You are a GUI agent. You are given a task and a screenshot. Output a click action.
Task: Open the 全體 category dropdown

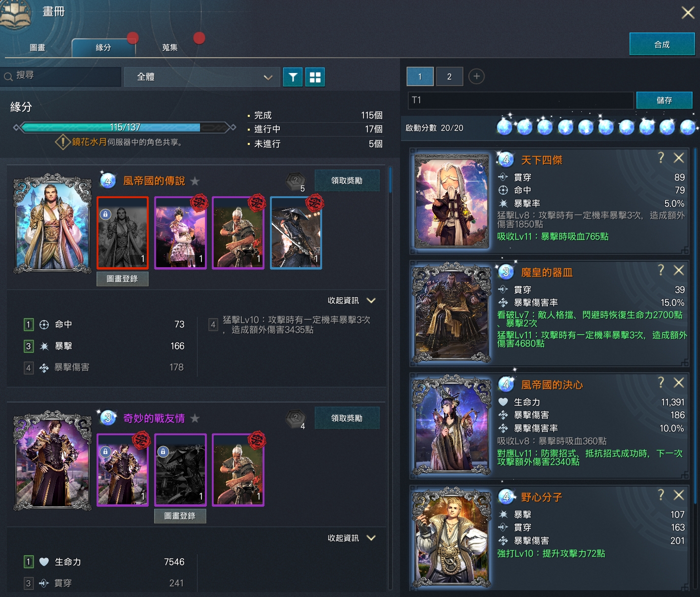[202, 77]
